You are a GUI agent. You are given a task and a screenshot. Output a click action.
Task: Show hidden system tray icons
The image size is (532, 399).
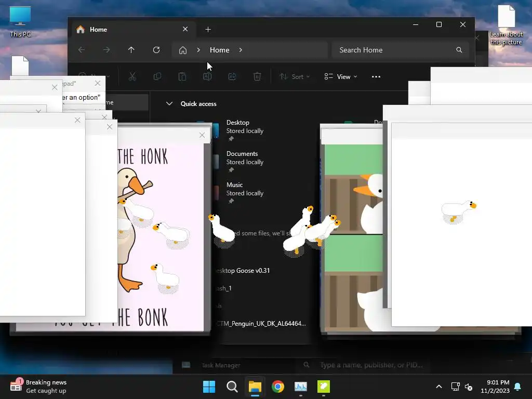pyautogui.click(x=438, y=387)
